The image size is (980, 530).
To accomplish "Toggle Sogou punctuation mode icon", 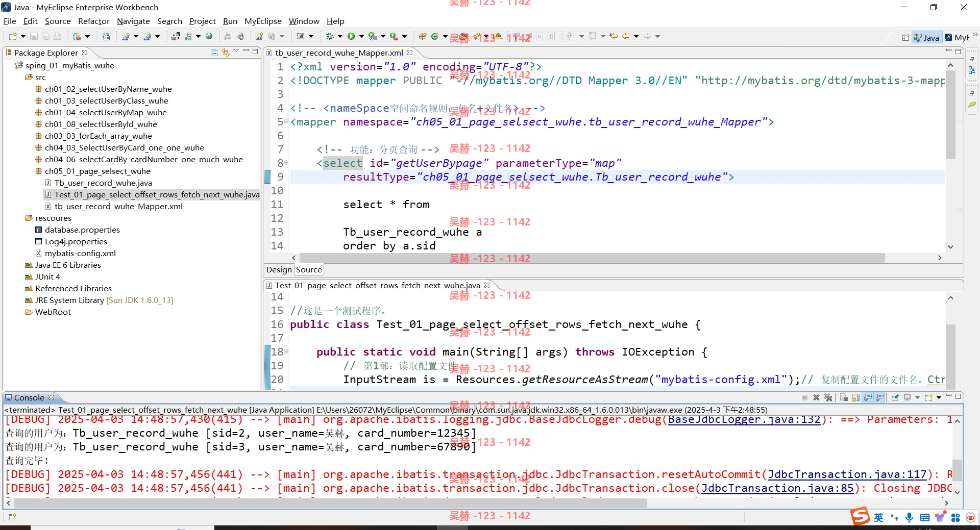I will 894,517.
